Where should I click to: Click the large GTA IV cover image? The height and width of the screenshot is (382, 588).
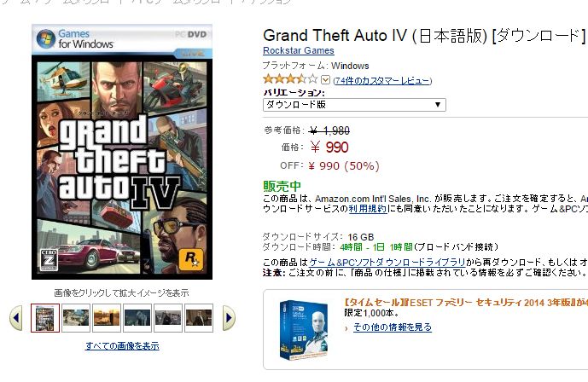coord(122,152)
